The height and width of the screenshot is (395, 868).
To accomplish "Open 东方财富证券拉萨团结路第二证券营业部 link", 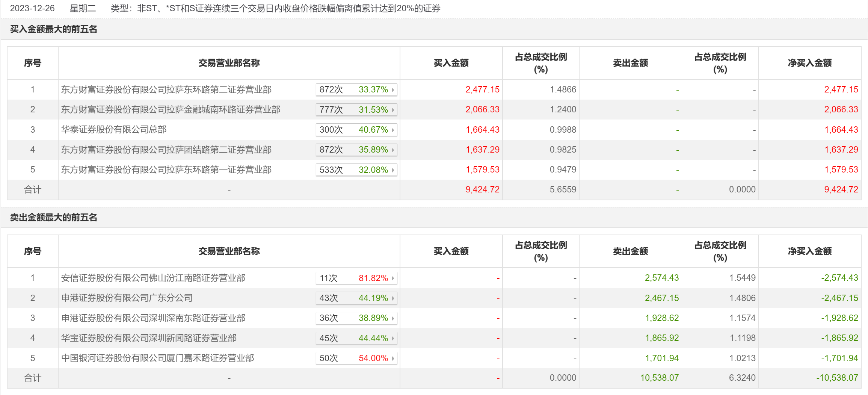I will (166, 150).
